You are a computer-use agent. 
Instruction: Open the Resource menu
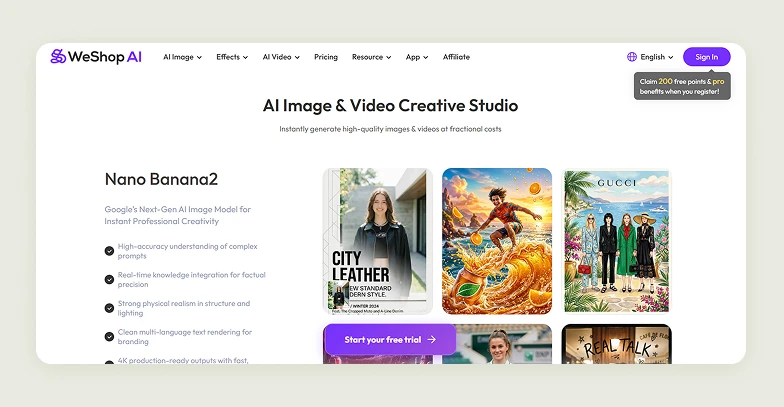point(372,57)
